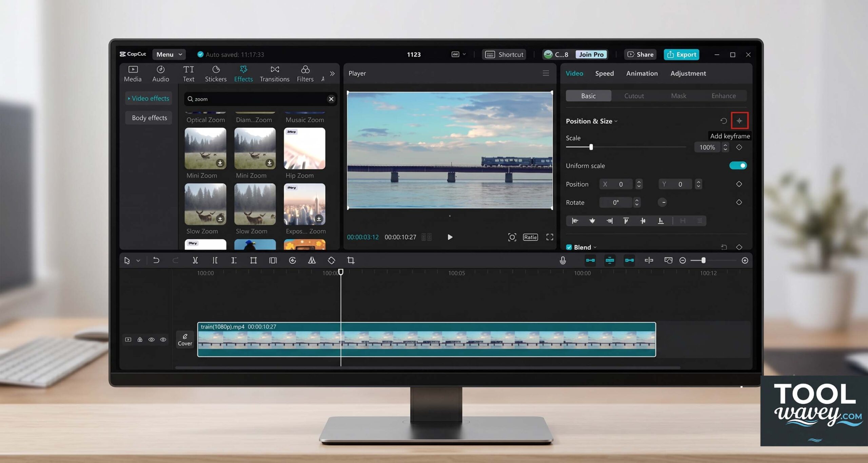
Task: Expand more panels with double chevron
Action: pos(332,73)
